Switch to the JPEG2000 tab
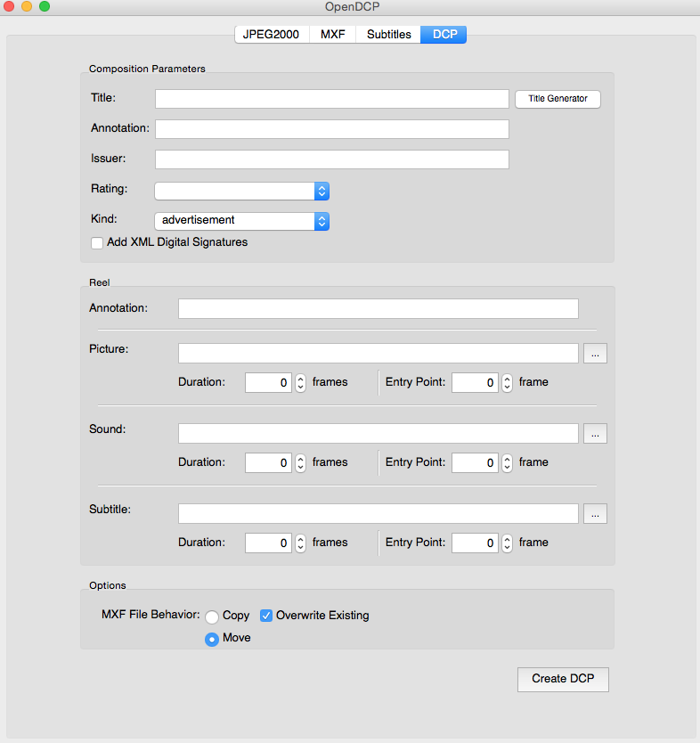 click(x=271, y=35)
